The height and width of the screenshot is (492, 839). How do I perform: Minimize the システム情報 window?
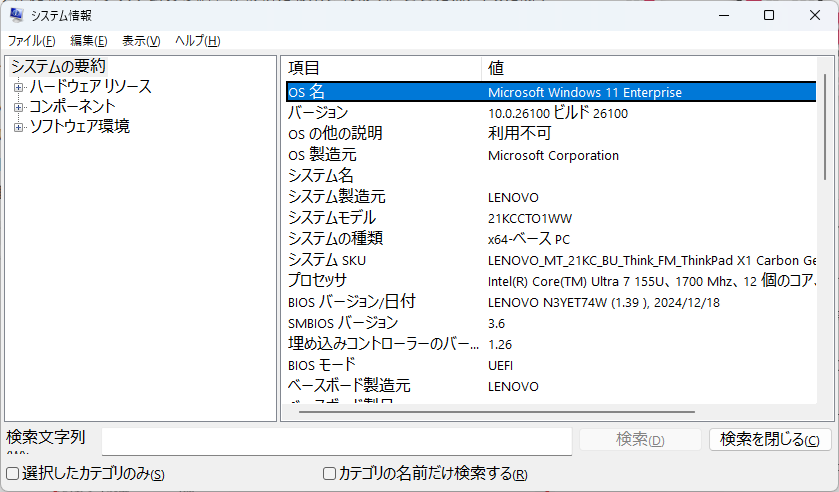point(724,16)
